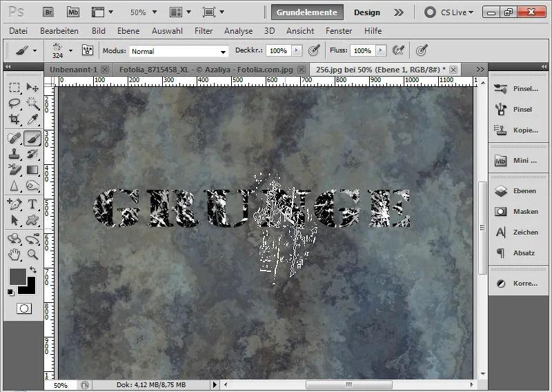Select the Brush tool in toolbox
The width and height of the screenshot is (552, 392).
[x=32, y=138]
